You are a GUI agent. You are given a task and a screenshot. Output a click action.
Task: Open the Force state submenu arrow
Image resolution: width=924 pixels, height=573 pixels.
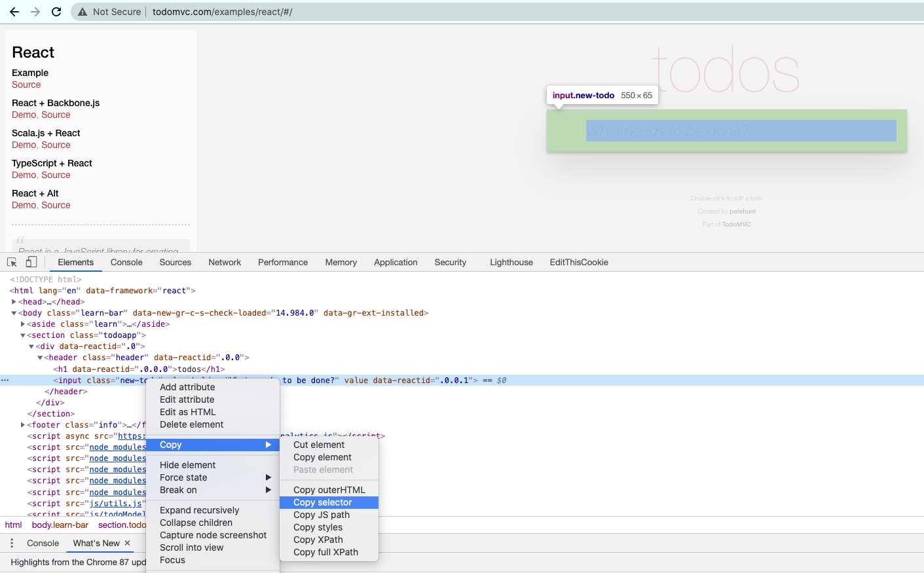click(268, 477)
